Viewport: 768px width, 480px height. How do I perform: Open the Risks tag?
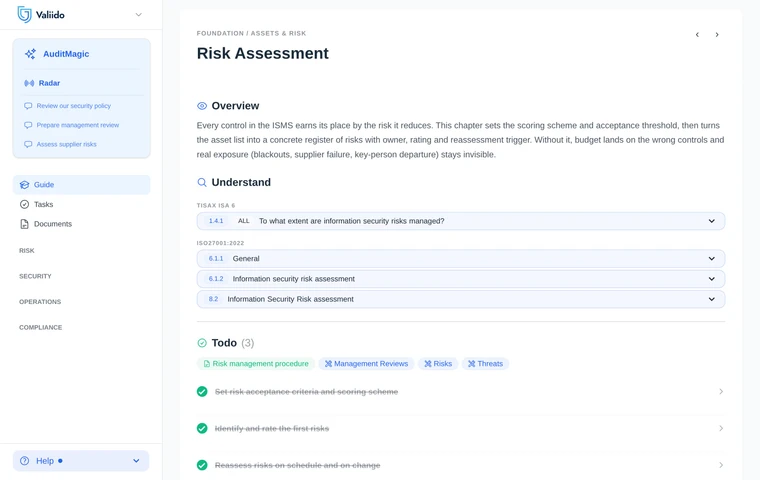coord(438,364)
